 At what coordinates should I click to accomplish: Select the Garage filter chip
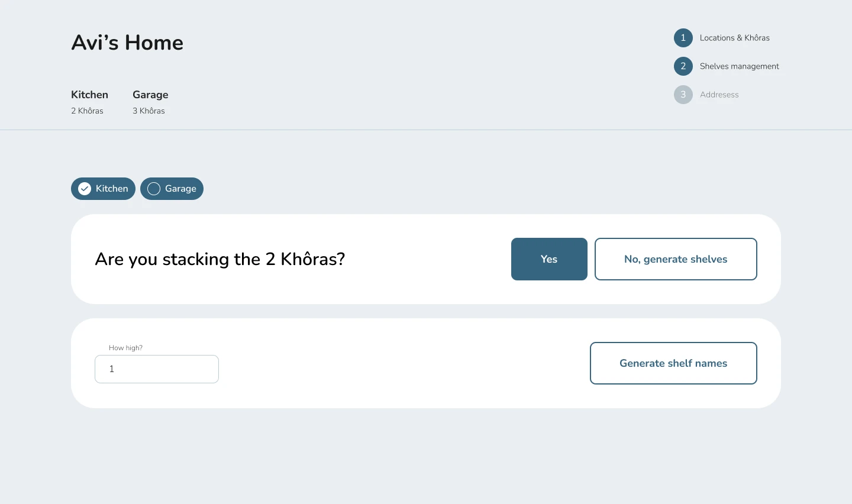click(x=172, y=189)
